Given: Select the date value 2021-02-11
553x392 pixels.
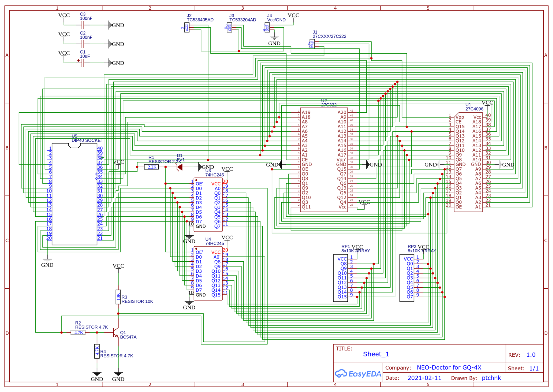Looking at the screenshot, I should 424,378.
